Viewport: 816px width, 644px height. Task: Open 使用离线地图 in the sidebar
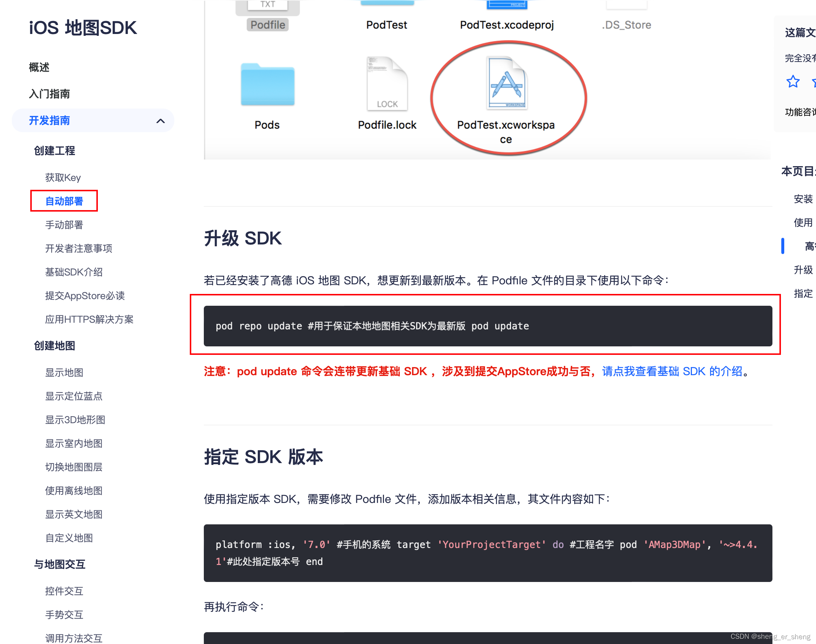[x=74, y=490]
